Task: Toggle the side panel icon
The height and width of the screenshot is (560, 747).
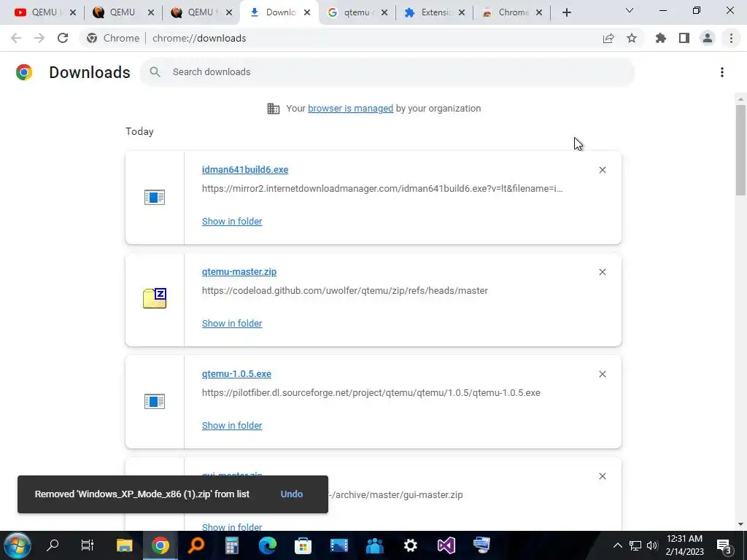Action: click(x=684, y=38)
